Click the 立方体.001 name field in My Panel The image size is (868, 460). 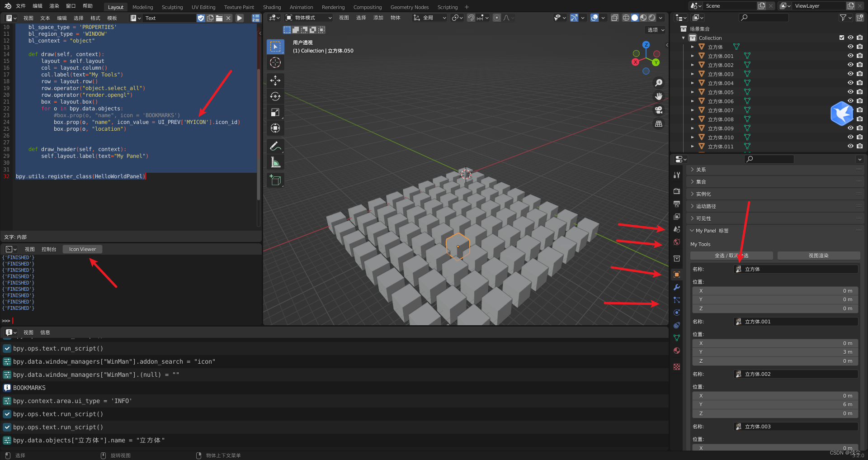tap(796, 322)
